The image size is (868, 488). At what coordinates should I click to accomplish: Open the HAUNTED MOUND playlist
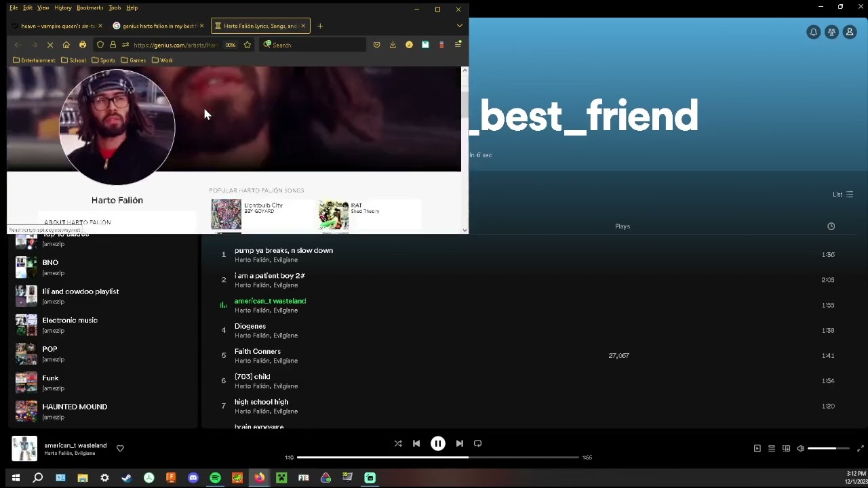click(102, 411)
